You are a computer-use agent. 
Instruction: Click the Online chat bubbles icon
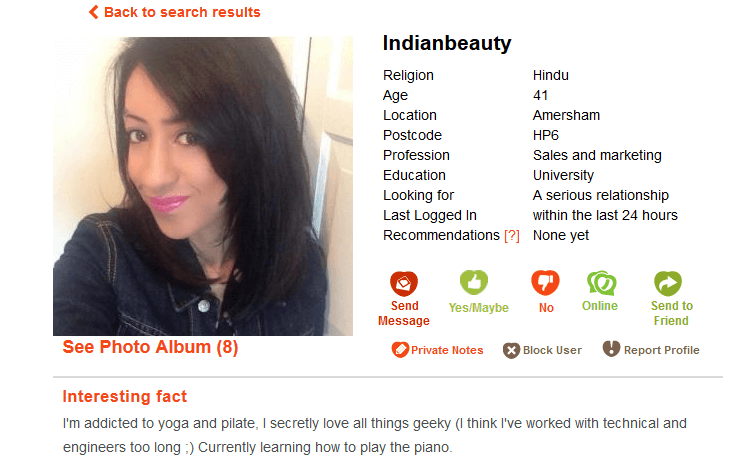pos(601,283)
